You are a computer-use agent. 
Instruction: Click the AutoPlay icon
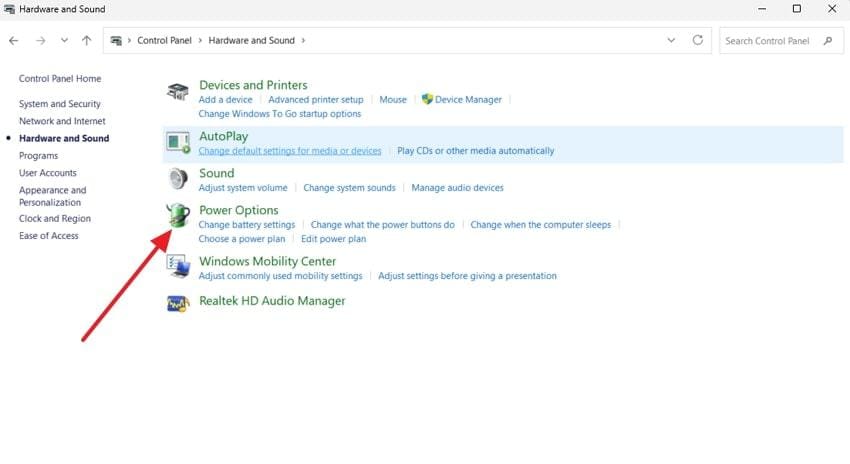[x=178, y=143]
